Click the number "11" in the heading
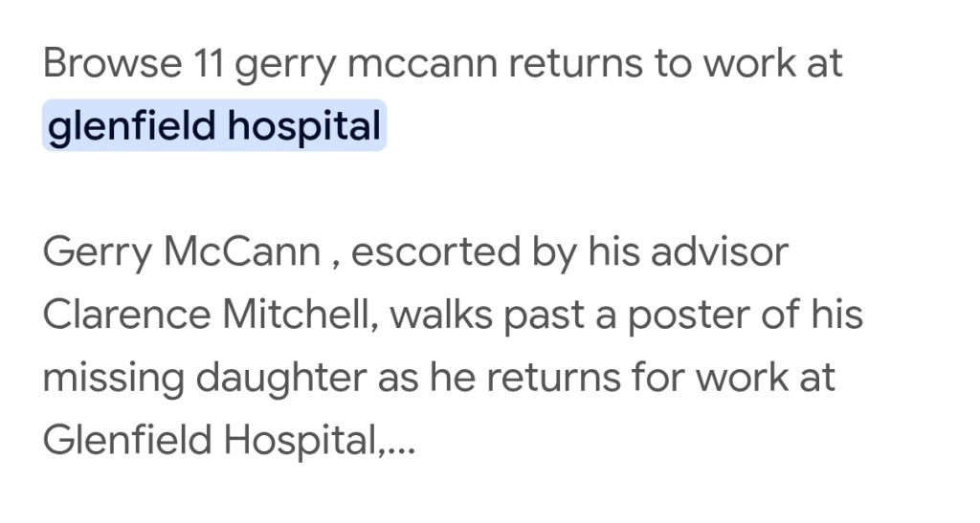This screenshot has height=523, width=980. pyautogui.click(x=207, y=64)
